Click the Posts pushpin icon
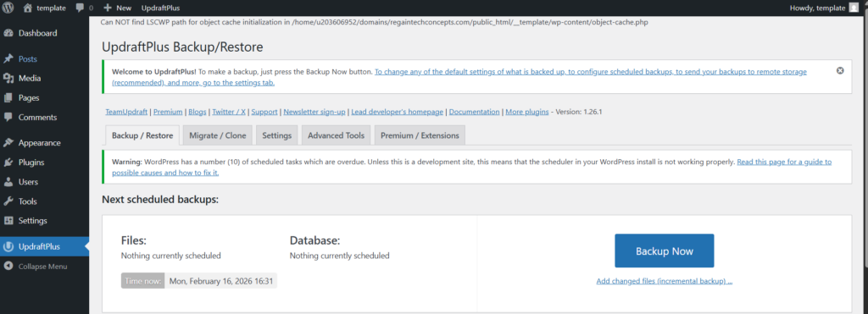868x314 pixels. pyautogui.click(x=8, y=59)
